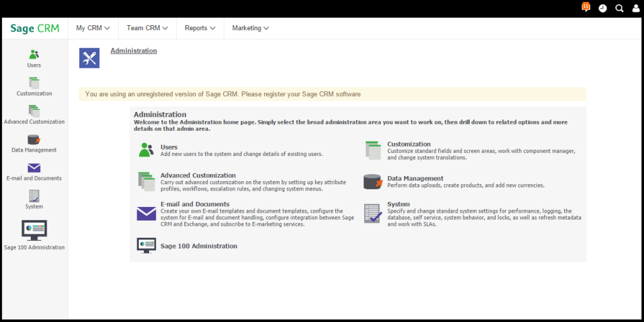This screenshot has width=644, height=322.
Task: Open the notifications icon with orange badge
Action: 586,8
